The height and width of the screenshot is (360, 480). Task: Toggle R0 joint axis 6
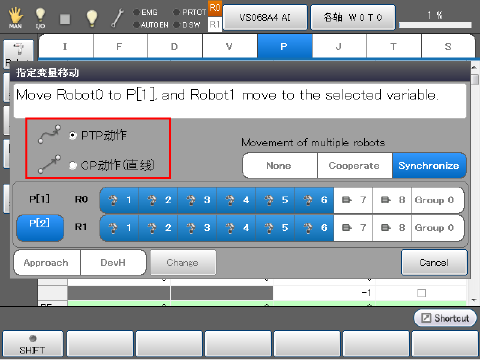click(314, 200)
